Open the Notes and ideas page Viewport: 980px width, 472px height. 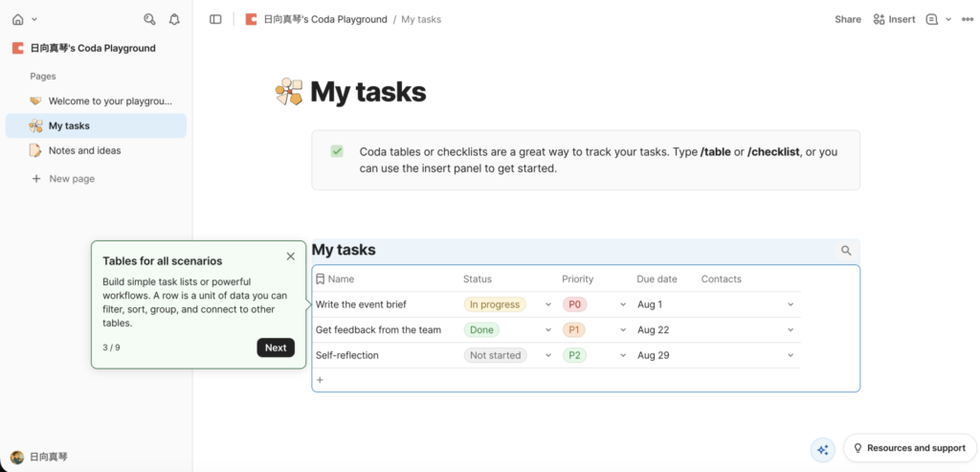tap(84, 150)
